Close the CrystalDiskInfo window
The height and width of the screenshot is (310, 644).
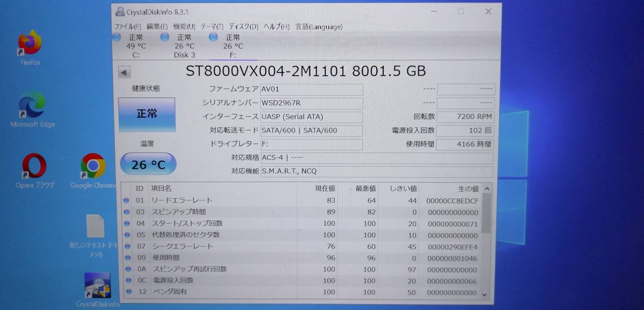[x=488, y=12]
